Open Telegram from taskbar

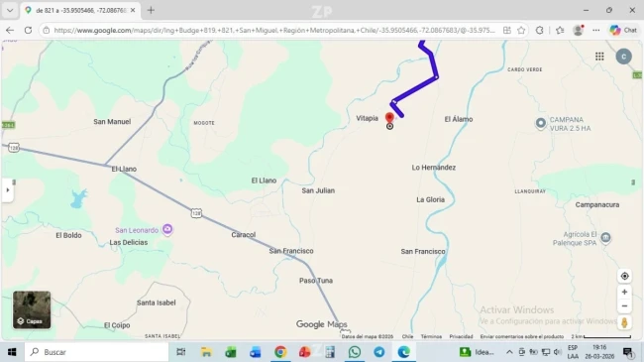click(x=379, y=352)
